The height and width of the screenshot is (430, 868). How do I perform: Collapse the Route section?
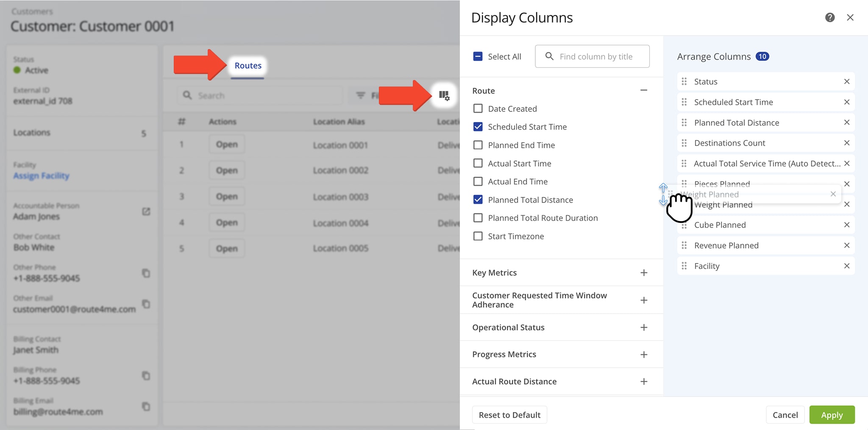(643, 90)
